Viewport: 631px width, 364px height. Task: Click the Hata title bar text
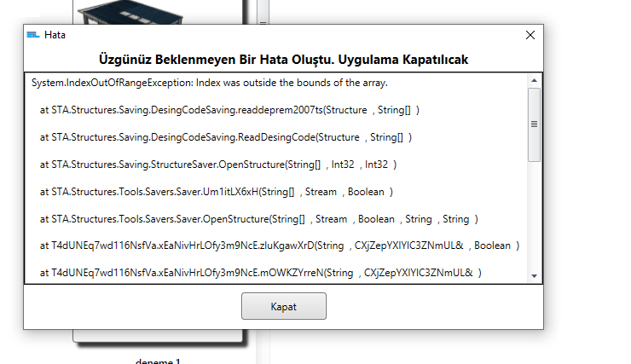click(55, 35)
